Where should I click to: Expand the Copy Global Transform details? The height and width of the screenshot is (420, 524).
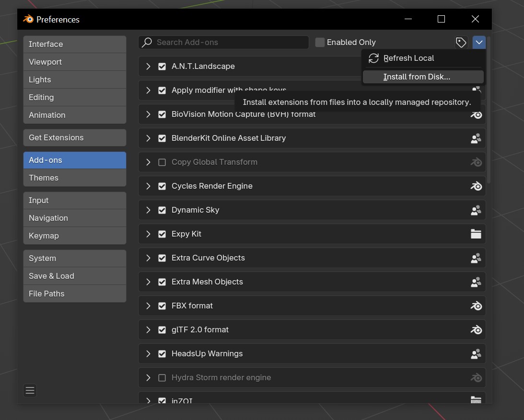[x=148, y=162]
